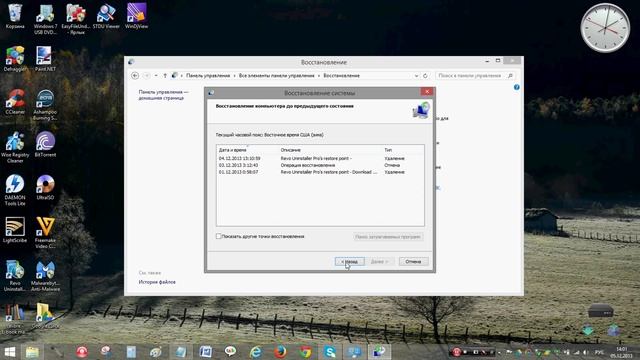
Task: Click the search magnifier in control panel search
Action: pyautogui.click(x=510, y=76)
